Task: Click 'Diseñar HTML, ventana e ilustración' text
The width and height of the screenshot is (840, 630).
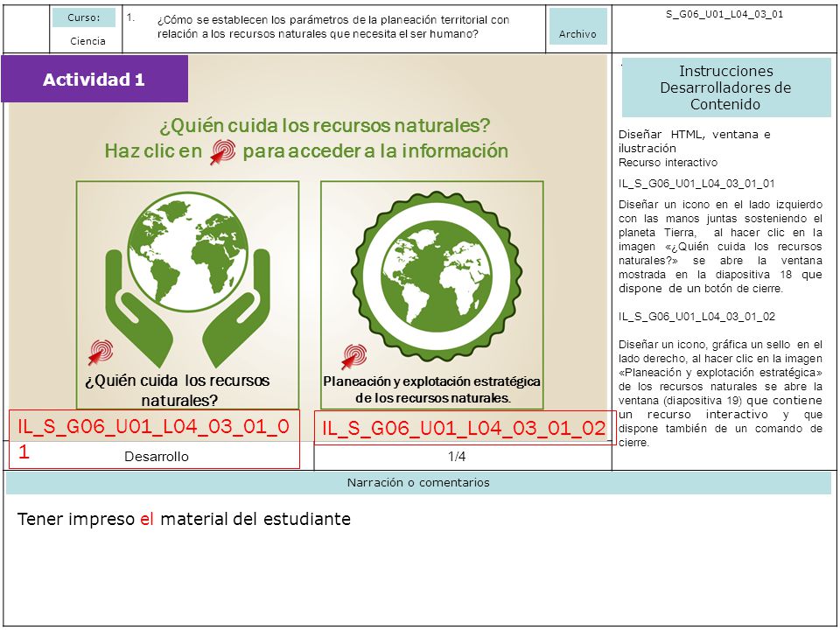Action: 694,141
